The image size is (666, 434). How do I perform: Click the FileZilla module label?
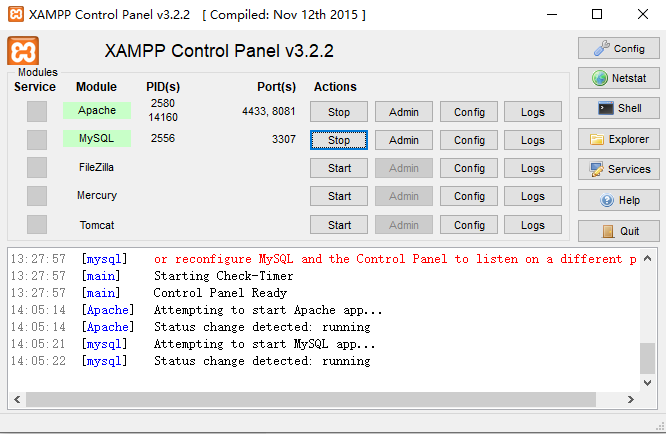96,167
